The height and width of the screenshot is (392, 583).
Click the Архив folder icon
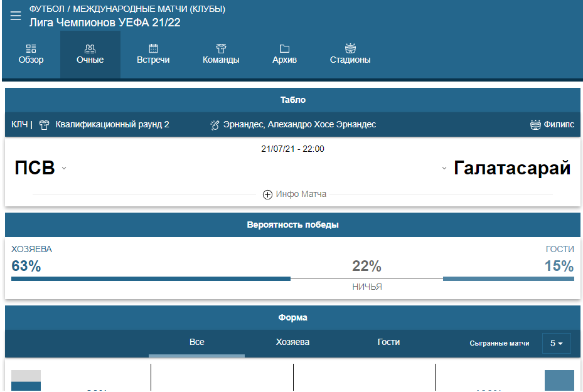(x=284, y=48)
